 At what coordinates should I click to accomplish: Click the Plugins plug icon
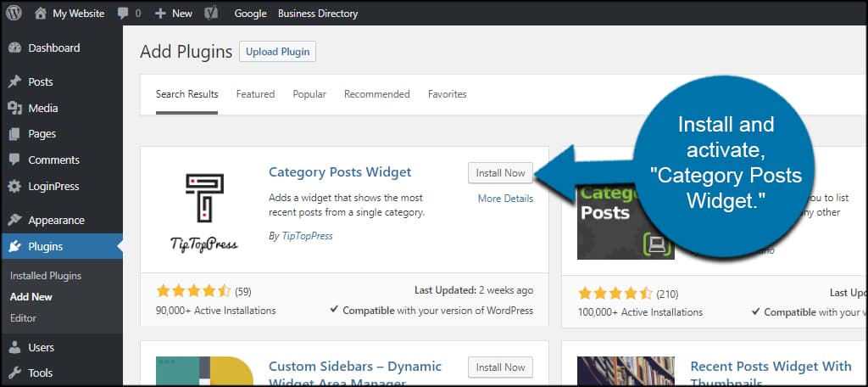coord(15,247)
